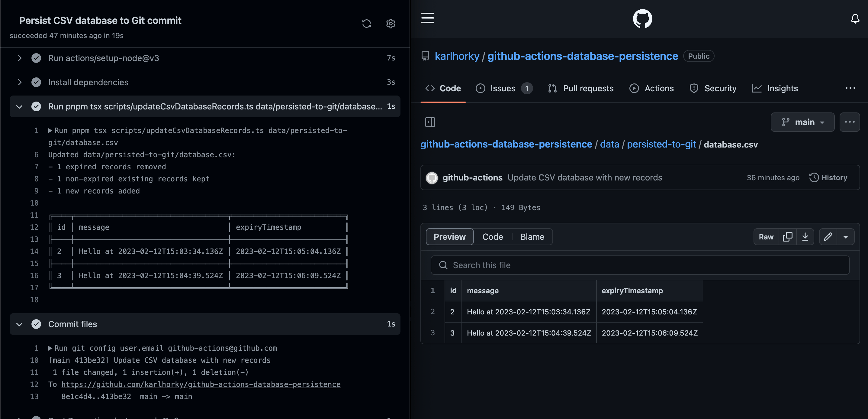Expand the Run git config command disclosure triangle
The width and height of the screenshot is (868, 419).
(50, 348)
